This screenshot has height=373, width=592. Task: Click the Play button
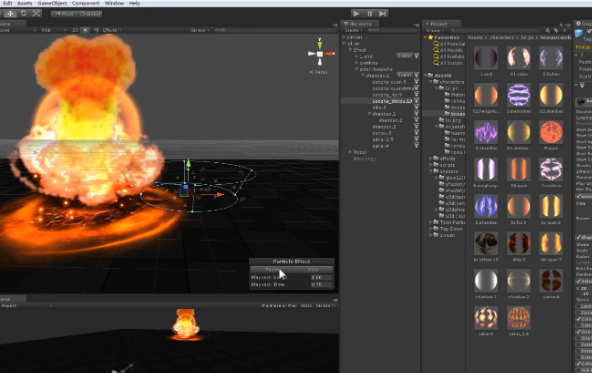356,14
